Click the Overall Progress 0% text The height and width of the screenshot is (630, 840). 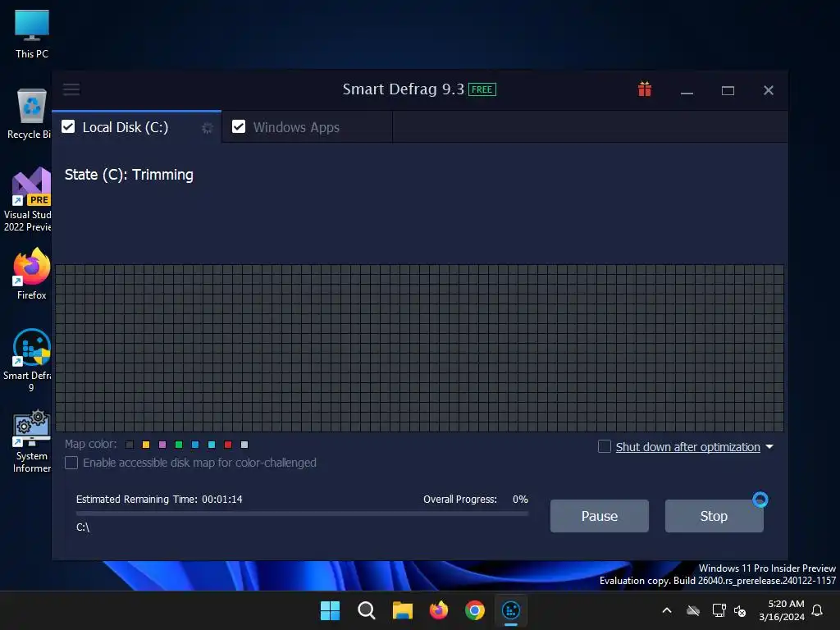tap(476, 500)
